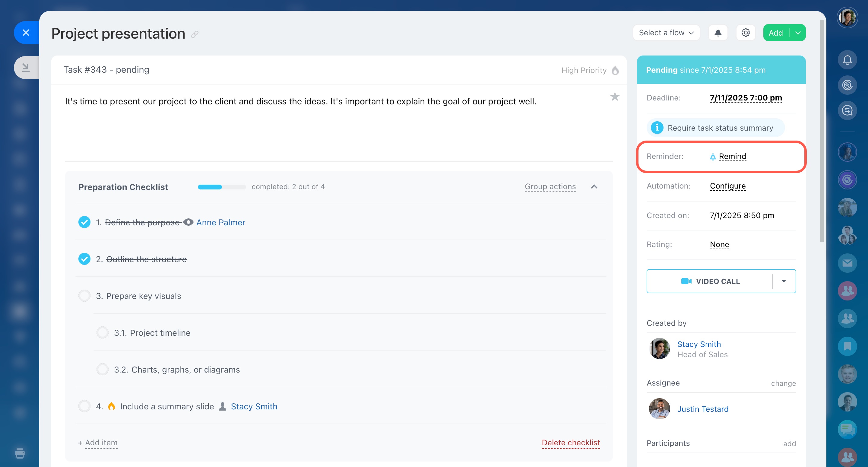The width and height of the screenshot is (868, 467).
Task: Click Justin Testard's photo under Assignee
Action: point(659,409)
